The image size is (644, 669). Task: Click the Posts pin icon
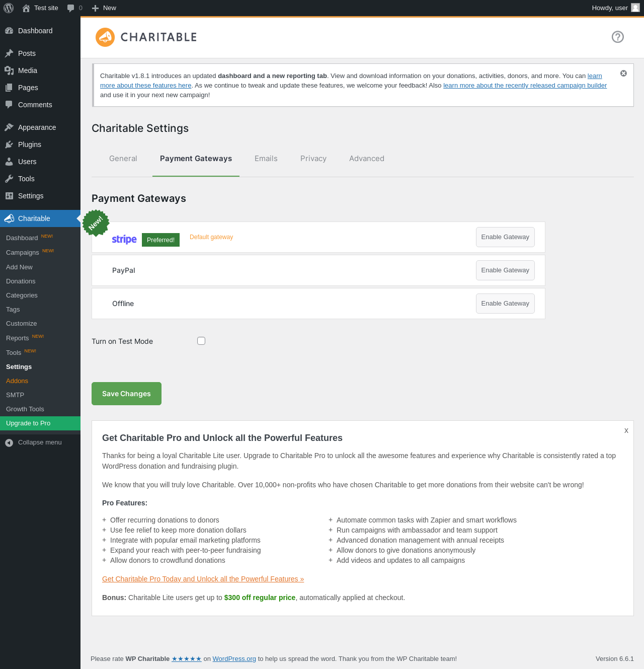[x=9, y=53]
